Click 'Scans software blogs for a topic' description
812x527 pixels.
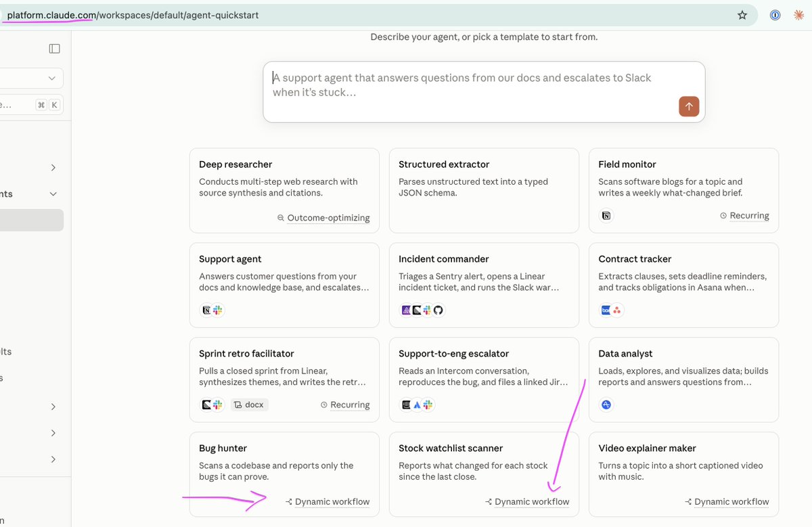pyautogui.click(x=671, y=187)
